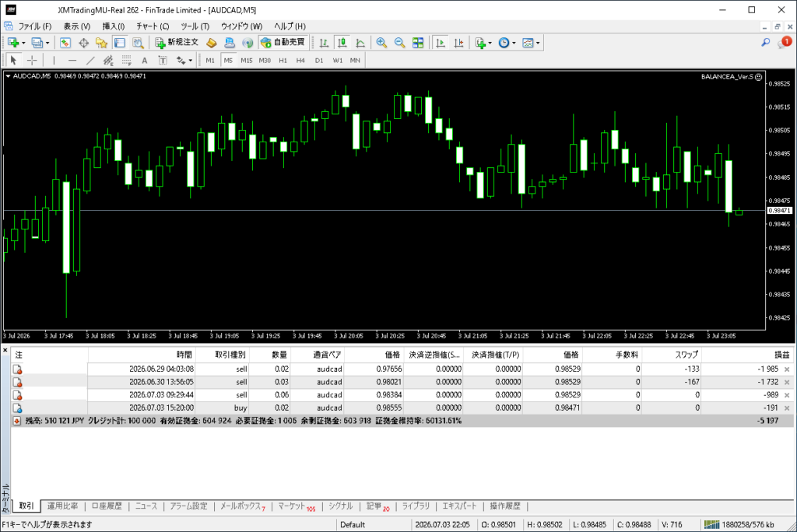This screenshot has width=797, height=532.
Task: Switch chart timeframe to M15
Action: pyautogui.click(x=247, y=61)
